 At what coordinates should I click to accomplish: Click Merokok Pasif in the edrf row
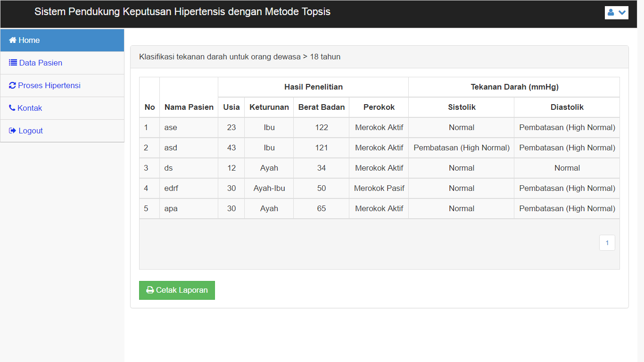click(x=379, y=188)
